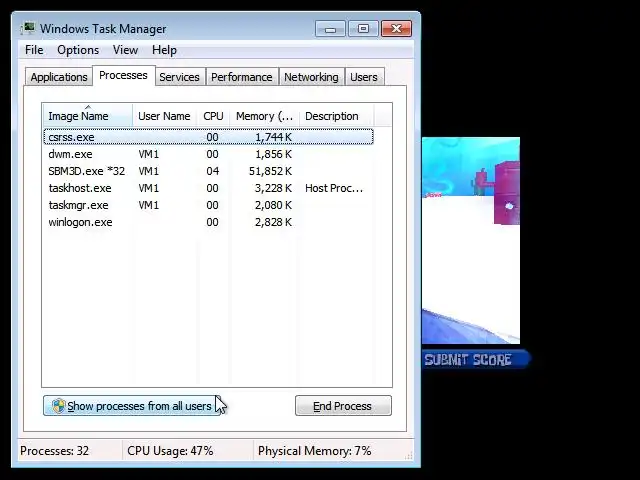Screen dimensions: 640x480
Task: Open the File menu
Action: 34,50
